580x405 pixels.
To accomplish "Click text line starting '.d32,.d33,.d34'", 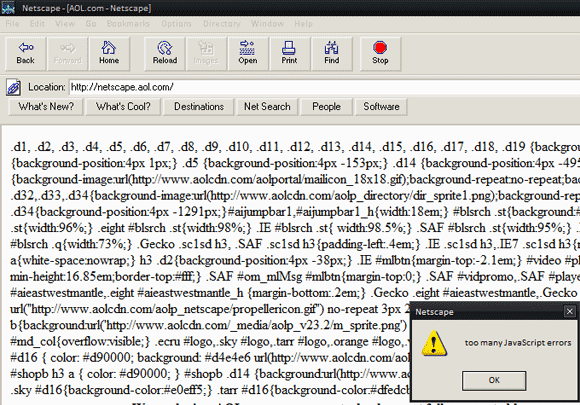I will pyautogui.click(x=295, y=196).
